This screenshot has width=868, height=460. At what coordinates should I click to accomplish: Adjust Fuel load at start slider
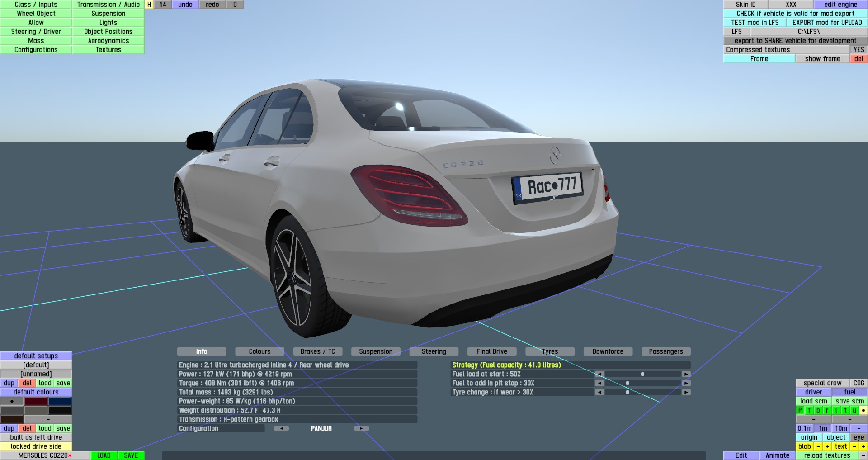point(643,374)
